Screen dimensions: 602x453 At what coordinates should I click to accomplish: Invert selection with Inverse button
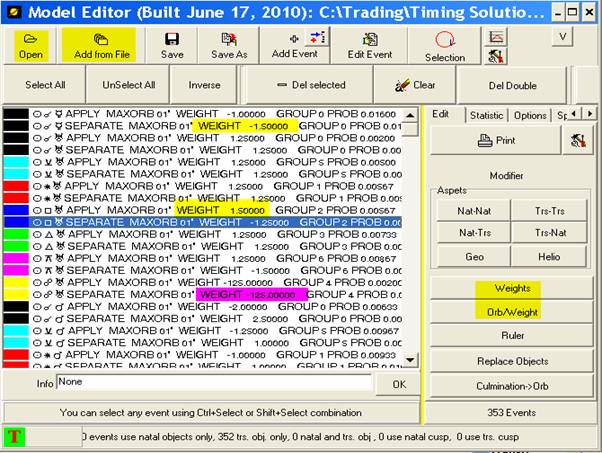pos(204,85)
